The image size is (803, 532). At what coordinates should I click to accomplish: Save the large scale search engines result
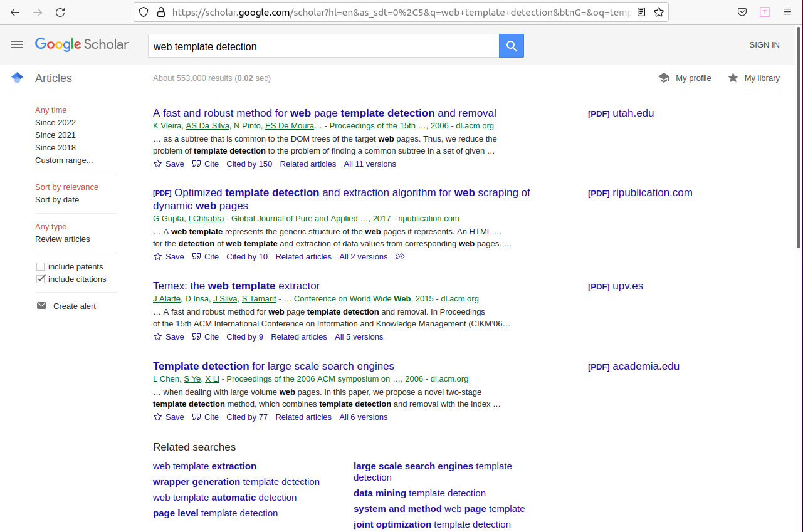click(x=169, y=417)
